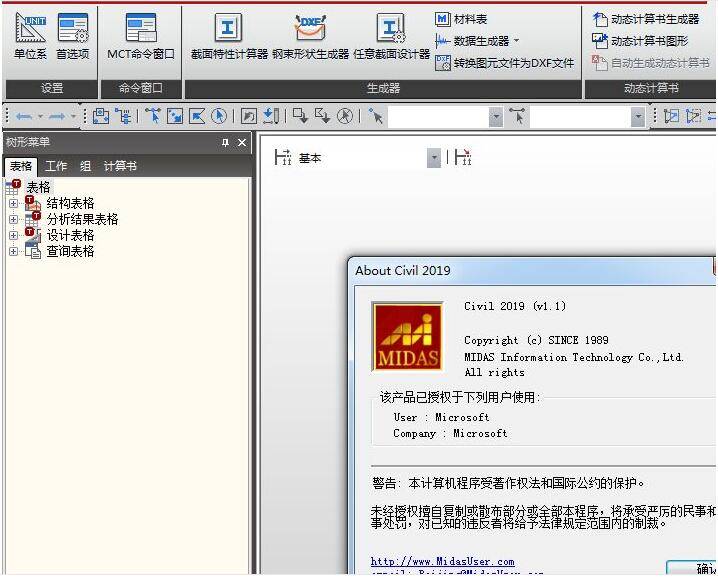Open the www.MidasUser.com link in About dialog

[x=442, y=561]
